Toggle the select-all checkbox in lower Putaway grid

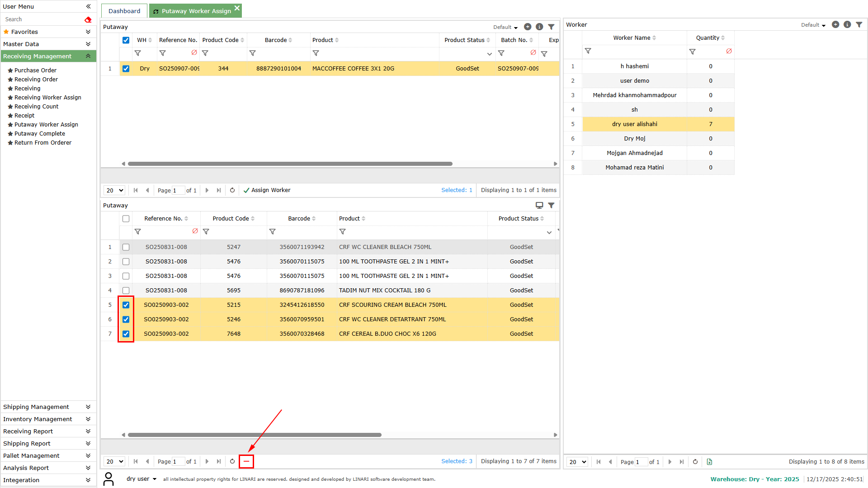tap(126, 219)
